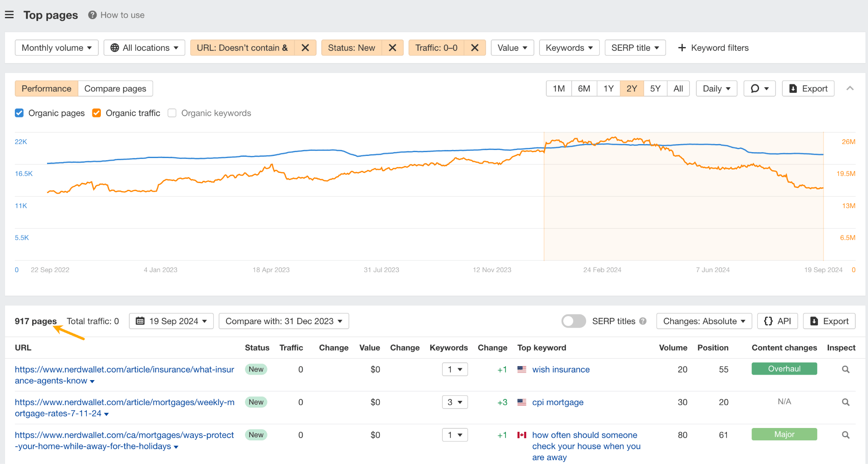This screenshot has height=464, width=868.
Task: Switch to the Compare pages tab
Action: [x=115, y=89]
